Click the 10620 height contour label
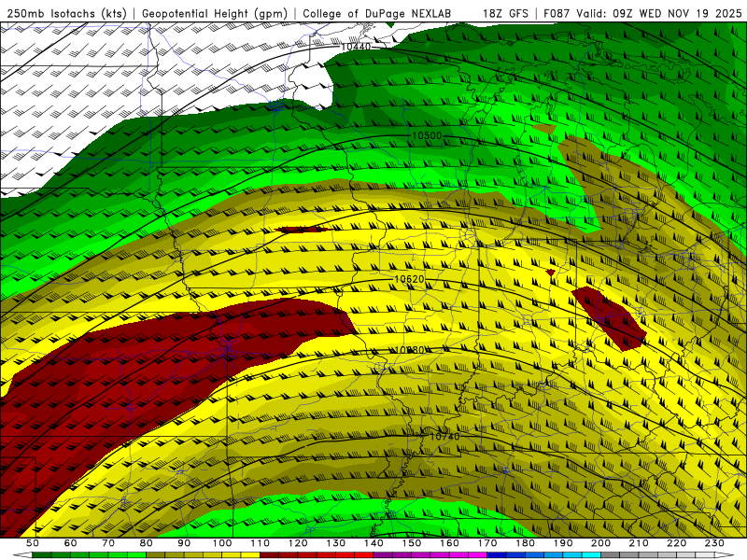 click(409, 279)
